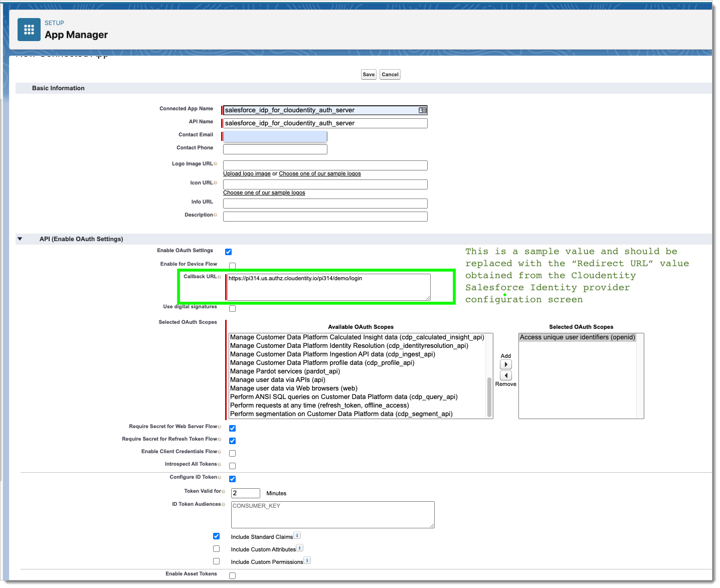
Task: Select 'Manage user data via APIs (api)' scope
Action: [278, 380]
